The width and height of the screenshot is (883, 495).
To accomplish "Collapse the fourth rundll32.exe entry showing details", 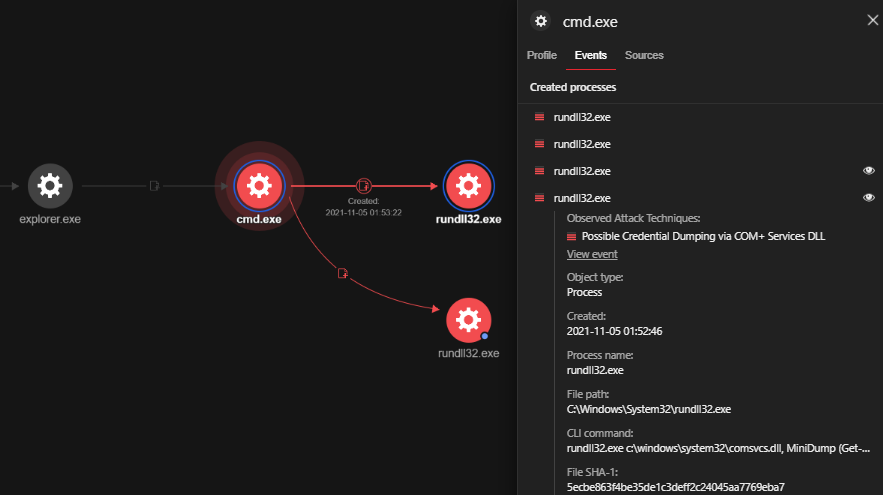I will [x=581, y=198].
